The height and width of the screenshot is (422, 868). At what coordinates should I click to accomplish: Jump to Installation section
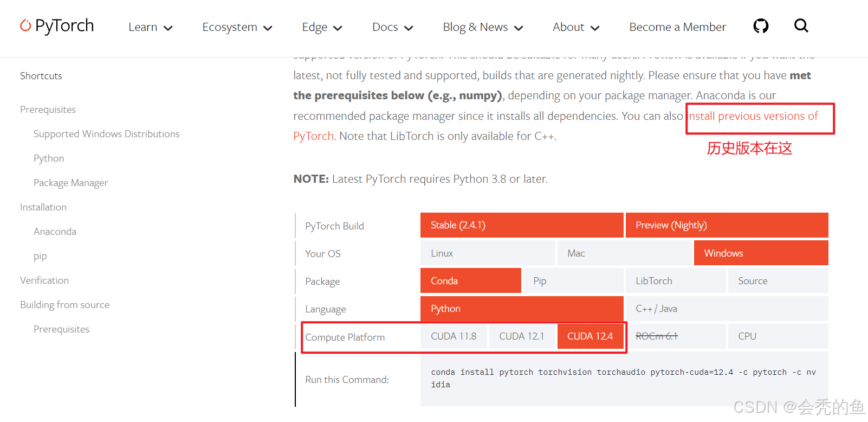[x=43, y=207]
